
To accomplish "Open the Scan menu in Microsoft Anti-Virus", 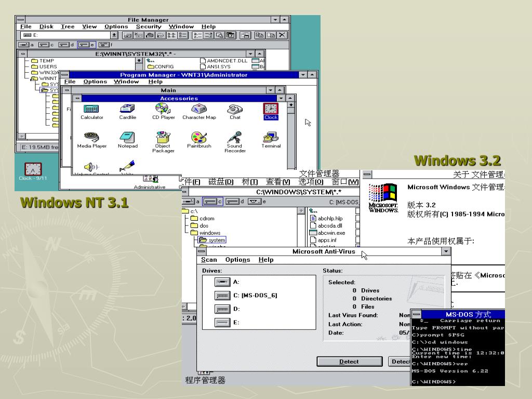I will pos(209,260).
